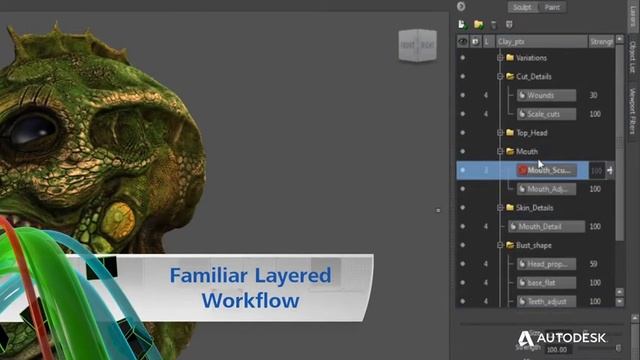Toggle visibility of Teeth_adjust layer
The width and height of the screenshot is (640, 360).
tap(462, 302)
